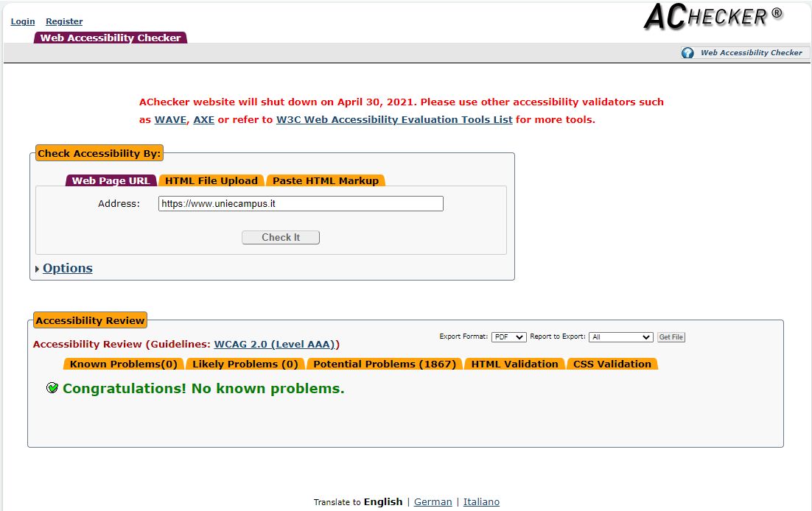Expand the Options disclosure triangle
The height and width of the screenshot is (511, 812).
[37, 269]
